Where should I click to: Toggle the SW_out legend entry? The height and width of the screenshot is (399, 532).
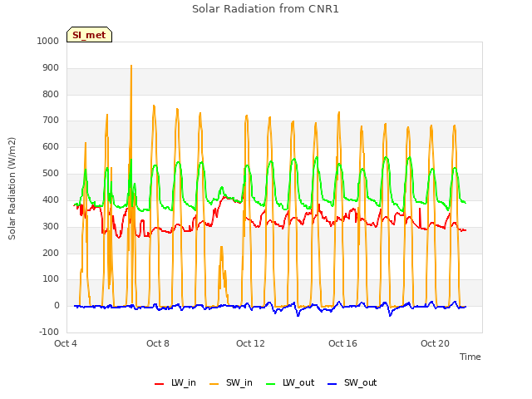pyautogui.click(x=352, y=382)
